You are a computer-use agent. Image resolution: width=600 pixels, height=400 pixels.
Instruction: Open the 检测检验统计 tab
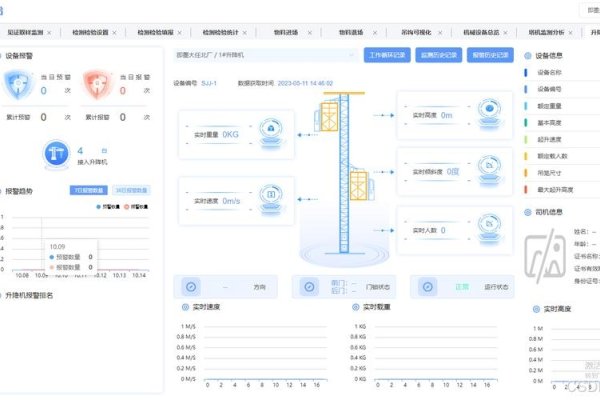pyautogui.click(x=220, y=33)
